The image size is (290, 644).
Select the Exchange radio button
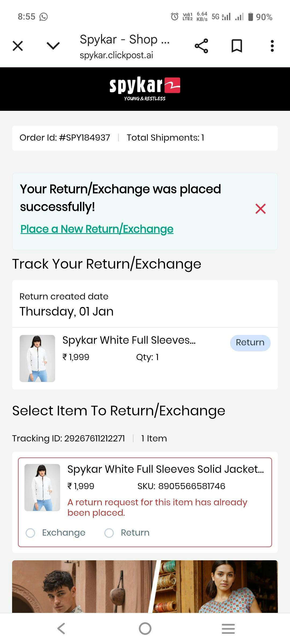pyautogui.click(x=30, y=533)
